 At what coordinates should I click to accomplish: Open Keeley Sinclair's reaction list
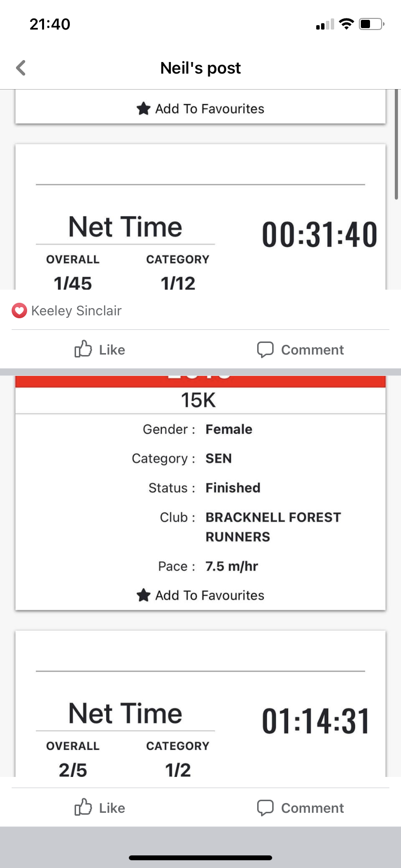coord(76,310)
